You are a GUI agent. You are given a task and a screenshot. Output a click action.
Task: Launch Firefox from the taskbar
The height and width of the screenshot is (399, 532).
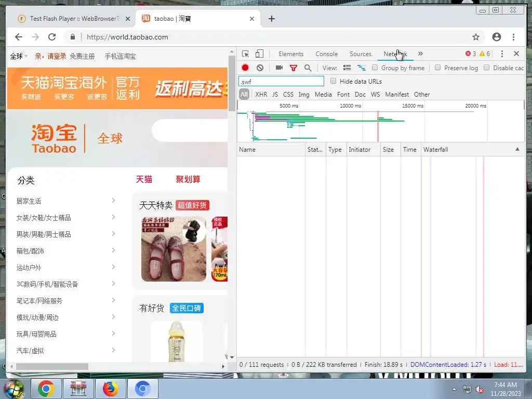pyautogui.click(x=111, y=389)
